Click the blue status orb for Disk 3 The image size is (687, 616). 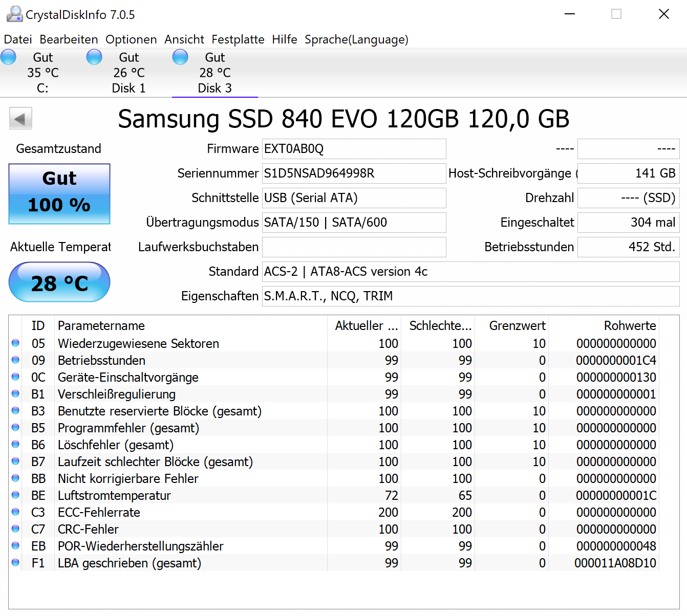[x=180, y=57]
